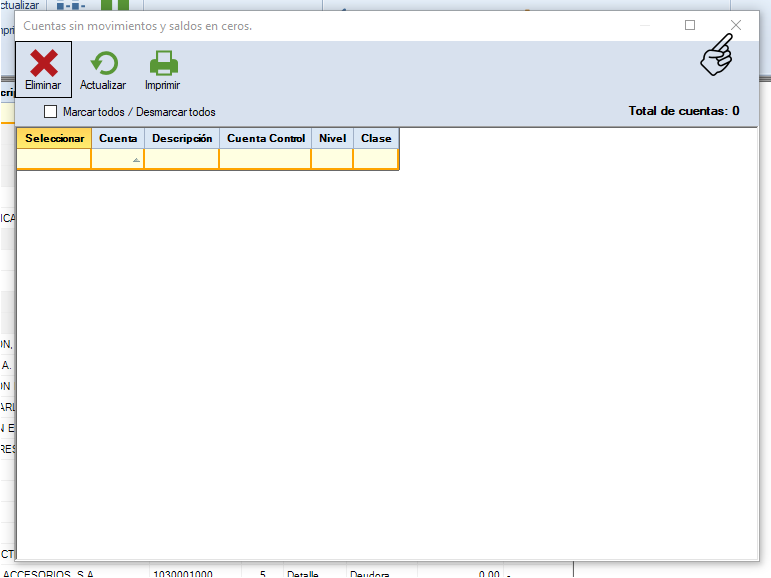Click the filter cell under Cuenta Control

point(266,159)
